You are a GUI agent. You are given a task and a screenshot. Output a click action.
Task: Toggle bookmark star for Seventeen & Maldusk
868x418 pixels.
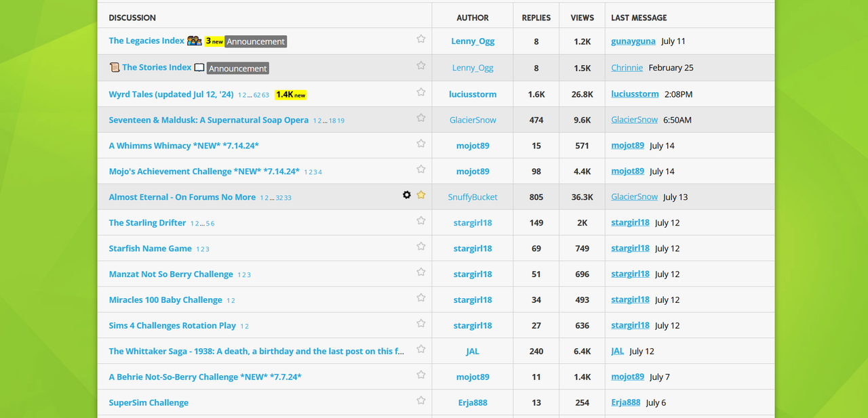coord(421,118)
